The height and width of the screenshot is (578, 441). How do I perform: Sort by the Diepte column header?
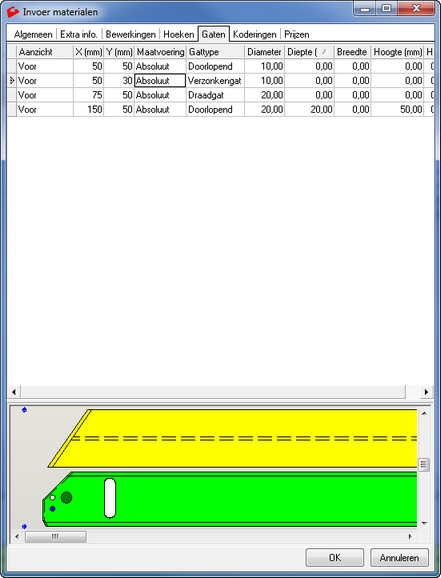tap(309, 52)
